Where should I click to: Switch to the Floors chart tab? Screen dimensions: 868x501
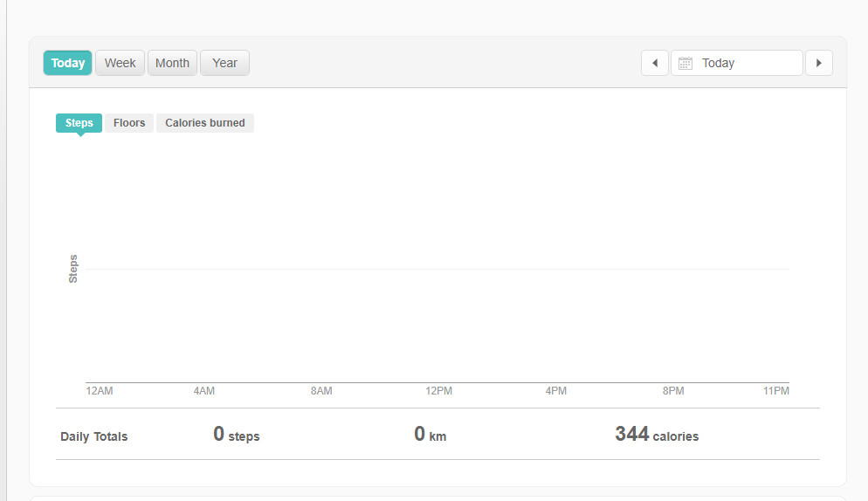click(129, 123)
